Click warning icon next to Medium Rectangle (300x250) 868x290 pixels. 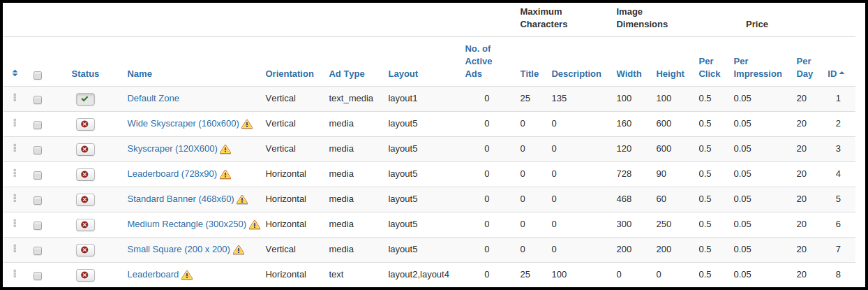tap(255, 225)
